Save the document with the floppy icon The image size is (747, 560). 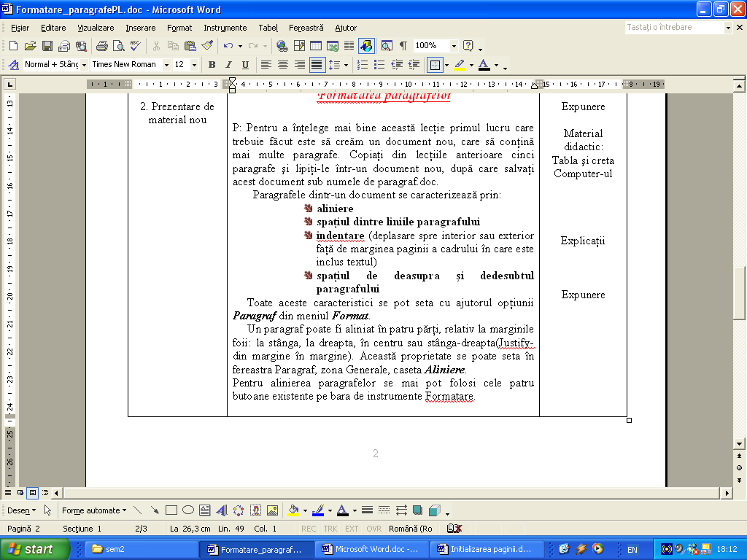pyautogui.click(x=47, y=46)
